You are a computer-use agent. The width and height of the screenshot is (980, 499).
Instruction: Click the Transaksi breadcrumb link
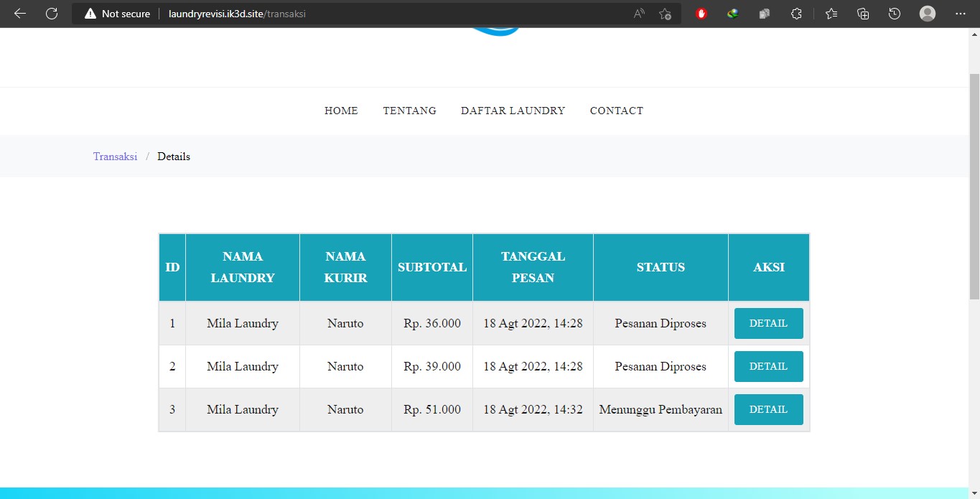click(x=115, y=157)
